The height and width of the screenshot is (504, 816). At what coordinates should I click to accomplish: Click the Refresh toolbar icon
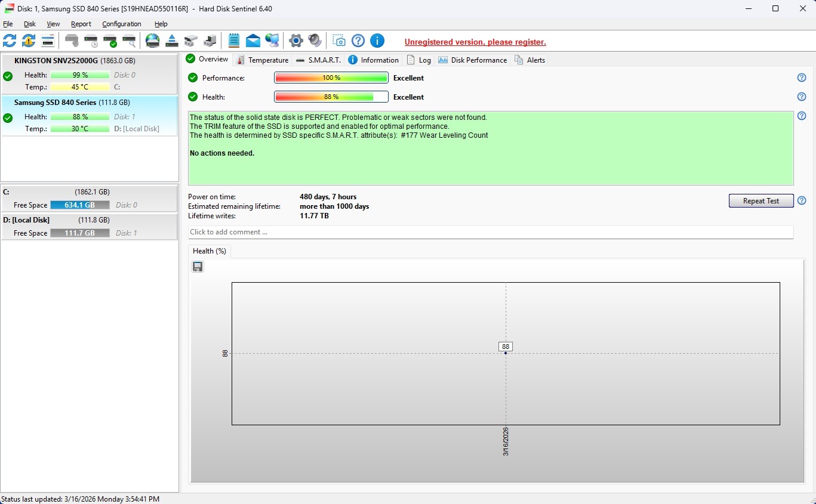10,41
